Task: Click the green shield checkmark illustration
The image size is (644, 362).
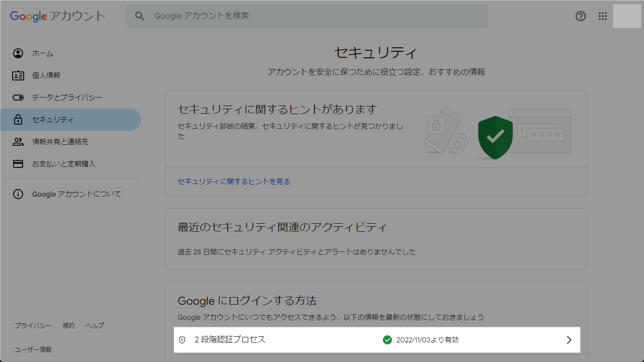Action: [x=495, y=137]
